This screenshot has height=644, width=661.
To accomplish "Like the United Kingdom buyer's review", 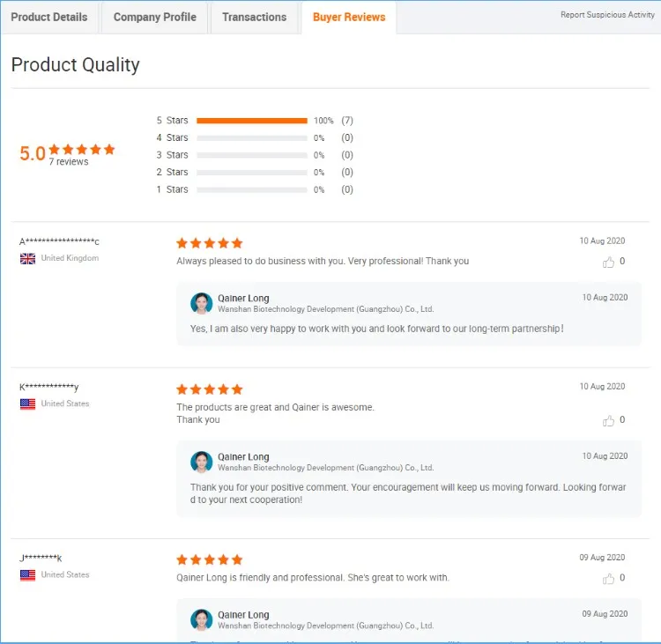I will (x=608, y=262).
